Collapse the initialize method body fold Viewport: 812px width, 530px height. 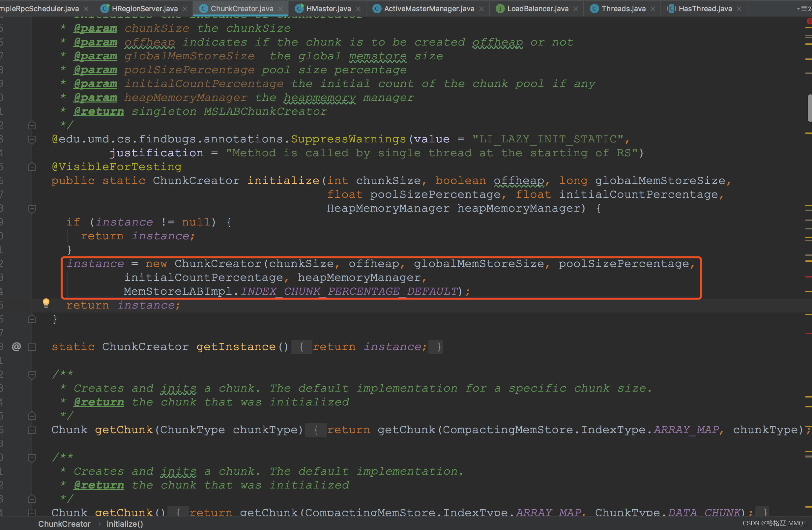[32, 209]
